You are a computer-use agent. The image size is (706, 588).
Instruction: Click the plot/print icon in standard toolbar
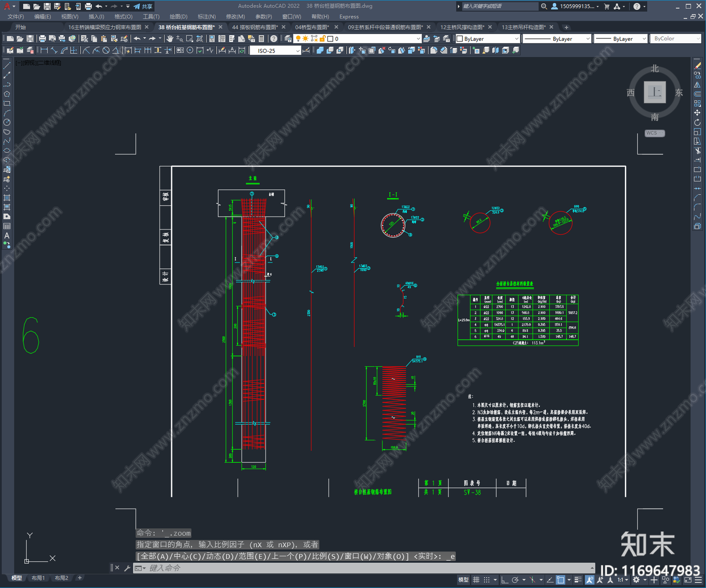pyautogui.click(x=42, y=39)
